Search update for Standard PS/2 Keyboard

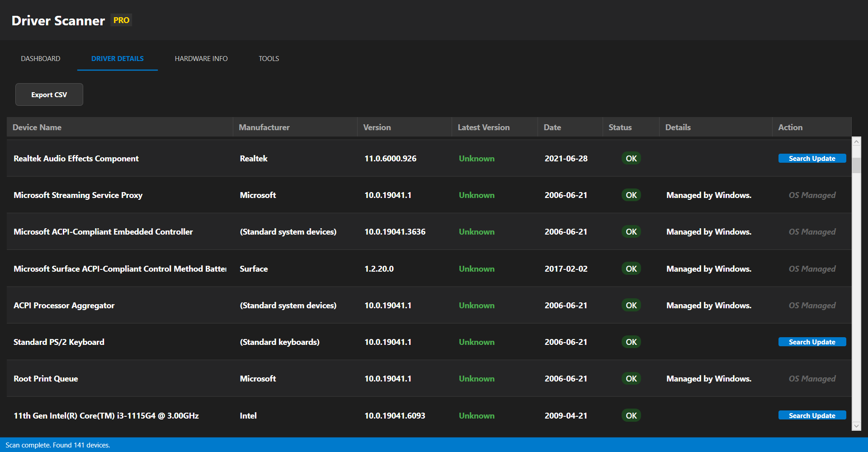[812, 342]
